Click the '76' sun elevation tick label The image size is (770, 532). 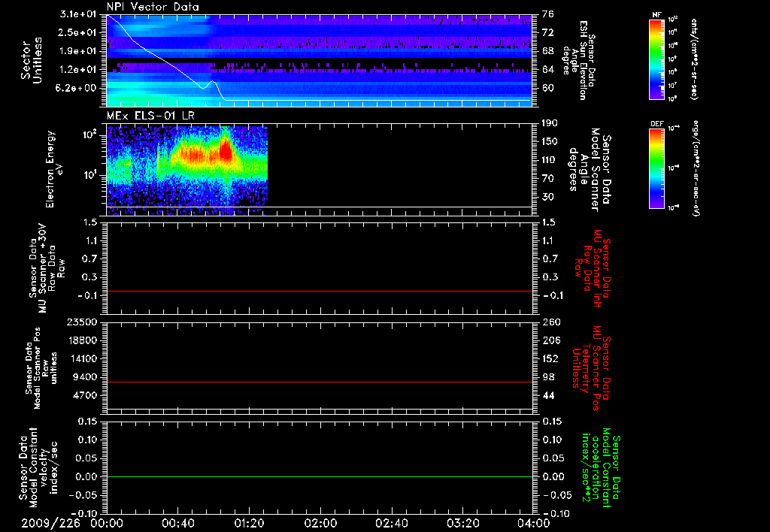pyautogui.click(x=548, y=14)
